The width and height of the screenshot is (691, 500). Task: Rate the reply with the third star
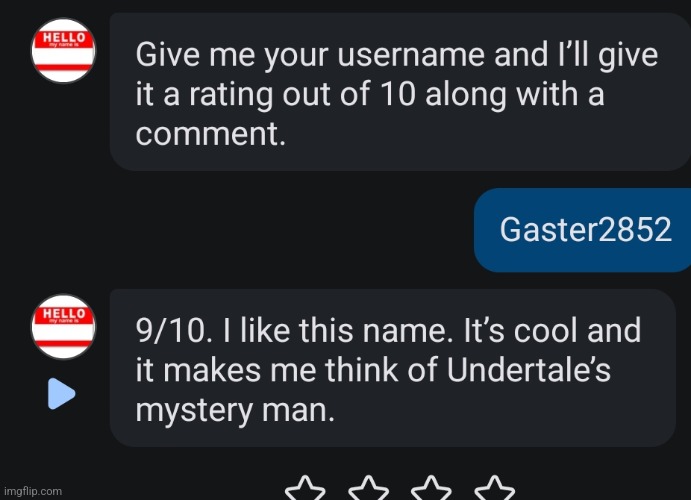tap(431, 488)
